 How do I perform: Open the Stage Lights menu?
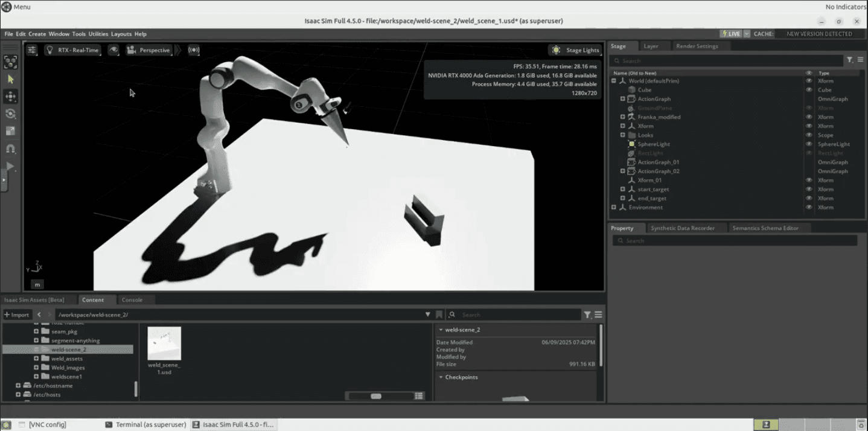point(575,50)
